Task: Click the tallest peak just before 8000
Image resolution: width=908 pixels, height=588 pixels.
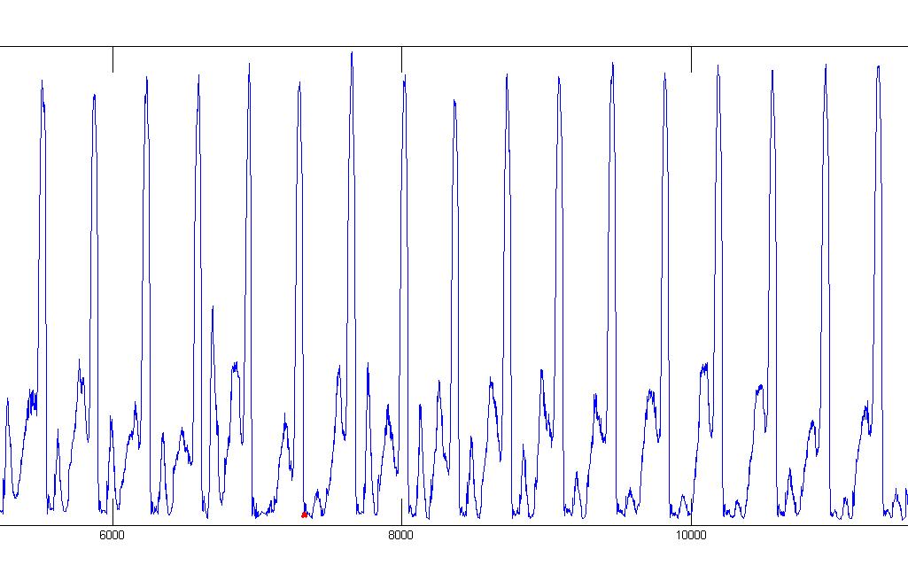Action: 352,52
